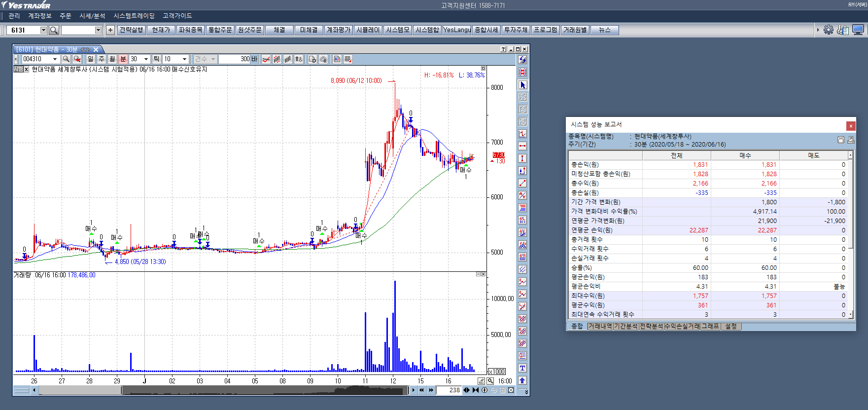The image size is (868, 410).
Task: Choose the diagonal trend line tool
Action: [522, 183]
